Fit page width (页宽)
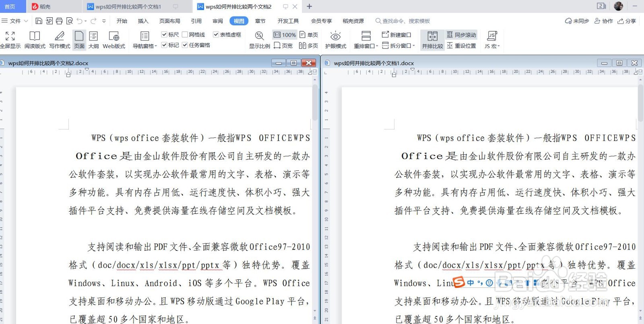This screenshot has width=644, height=324. tap(283, 45)
